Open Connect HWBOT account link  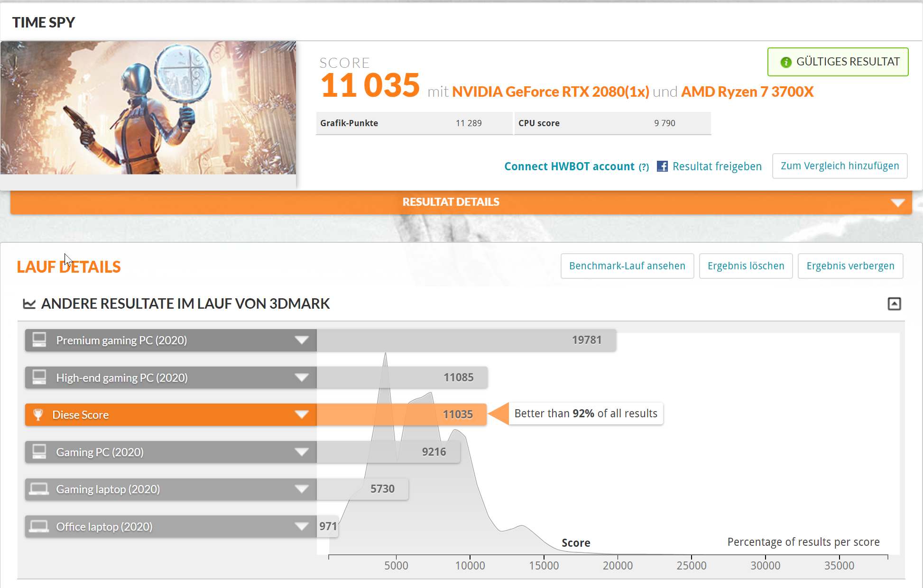pos(569,166)
